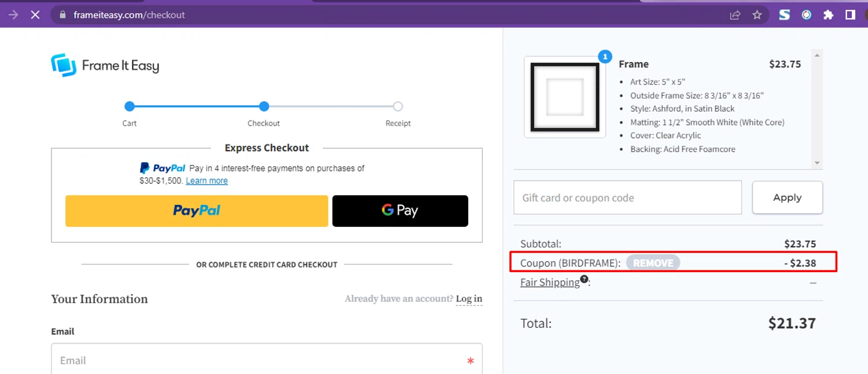Go to the Cart step
The image size is (868, 374).
tap(130, 107)
